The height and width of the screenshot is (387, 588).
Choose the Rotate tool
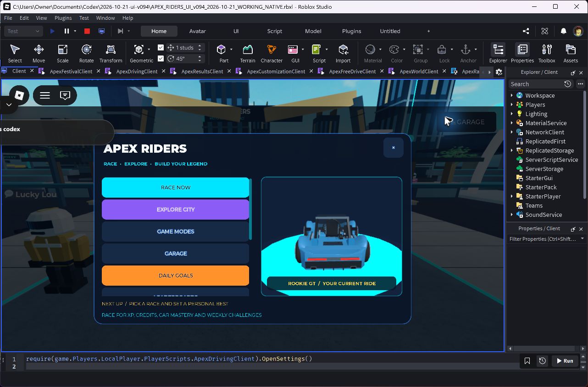pos(86,54)
